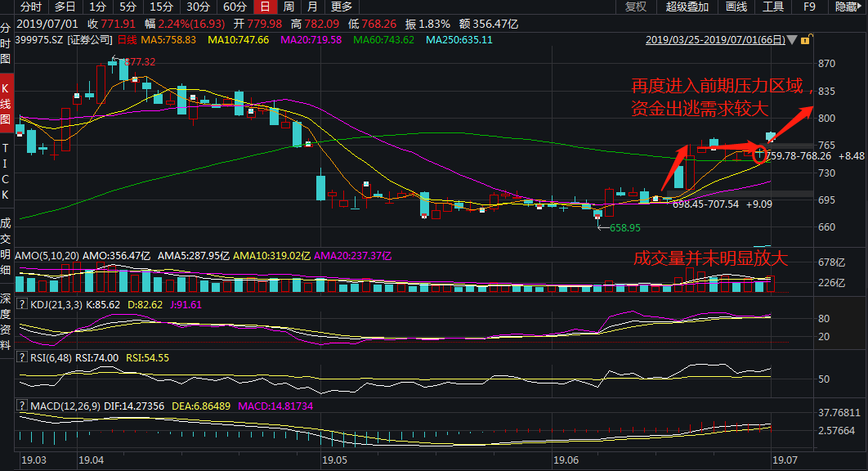Click the MACD:14.81734 value

[275, 406]
